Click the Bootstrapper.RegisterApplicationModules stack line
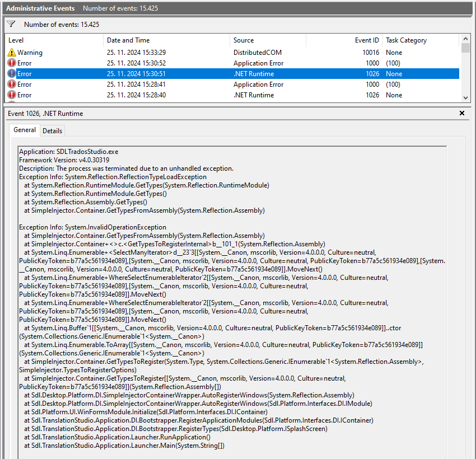 pos(199,420)
